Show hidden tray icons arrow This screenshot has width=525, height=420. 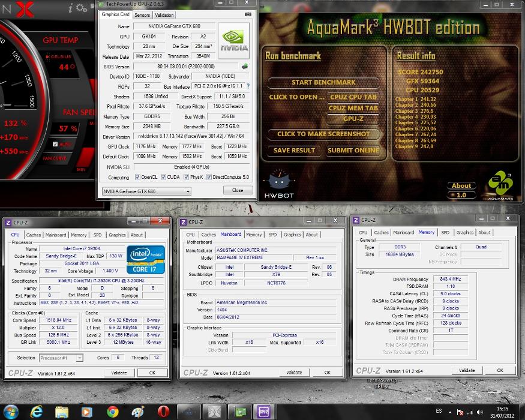tap(450, 412)
